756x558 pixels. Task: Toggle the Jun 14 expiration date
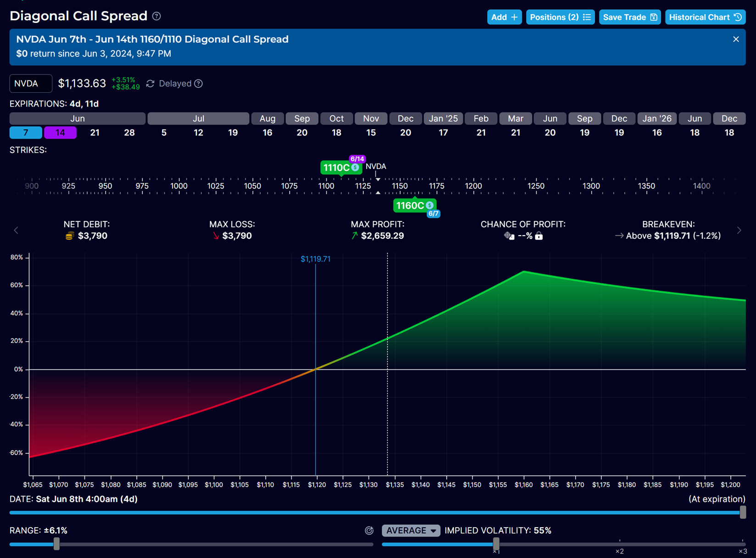tap(60, 133)
